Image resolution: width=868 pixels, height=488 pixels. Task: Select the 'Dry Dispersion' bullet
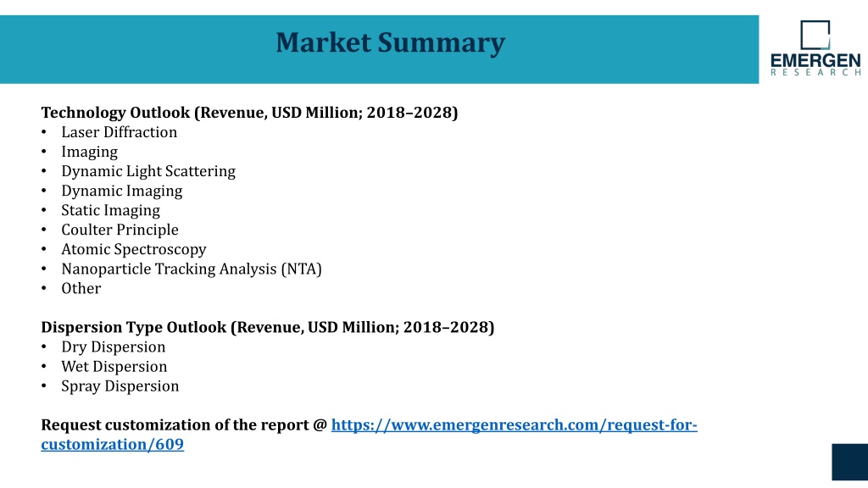coord(113,347)
